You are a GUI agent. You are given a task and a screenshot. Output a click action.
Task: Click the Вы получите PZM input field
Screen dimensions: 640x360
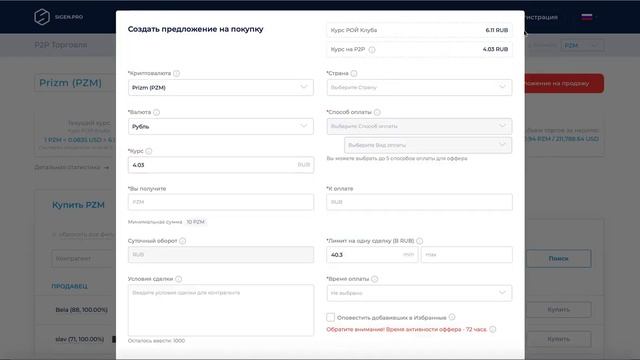click(221, 202)
